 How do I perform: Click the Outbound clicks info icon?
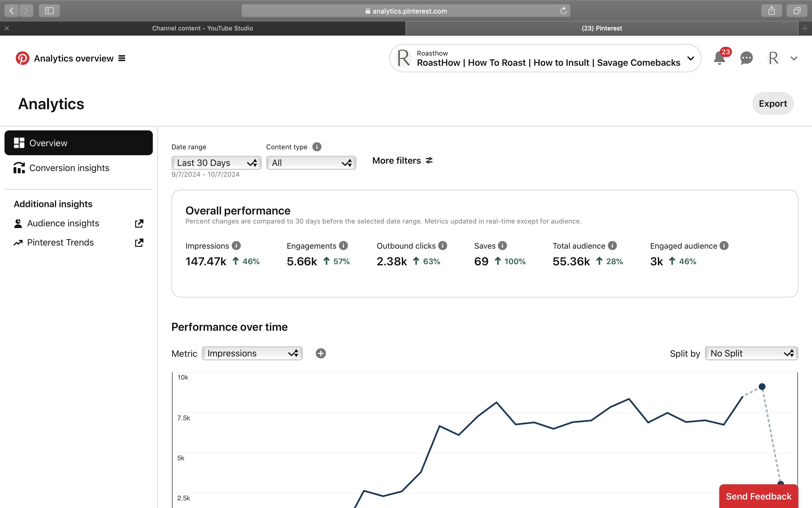[443, 246]
